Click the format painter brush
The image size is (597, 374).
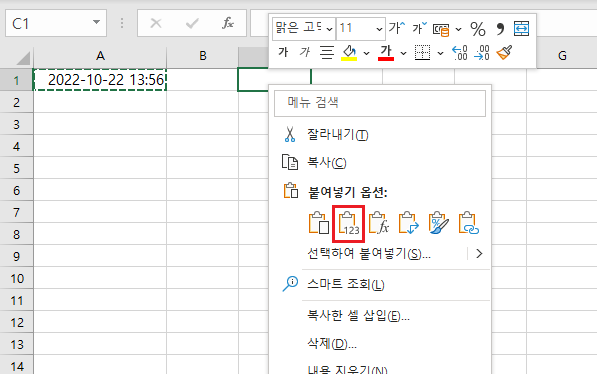click(x=504, y=53)
